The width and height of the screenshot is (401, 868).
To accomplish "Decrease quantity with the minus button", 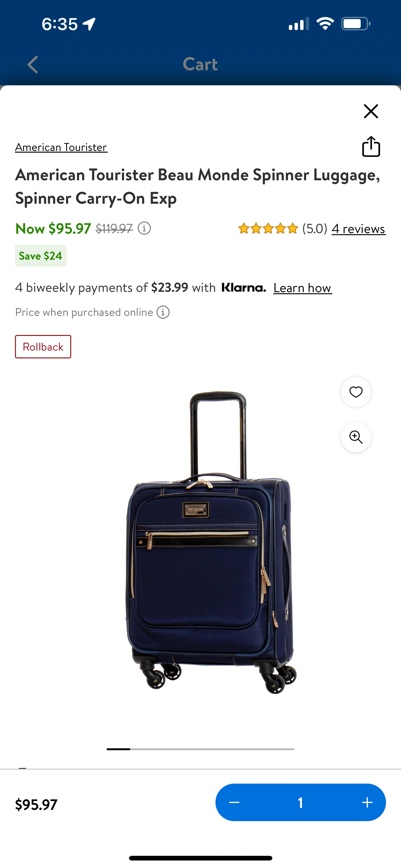I will [x=234, y=802].
